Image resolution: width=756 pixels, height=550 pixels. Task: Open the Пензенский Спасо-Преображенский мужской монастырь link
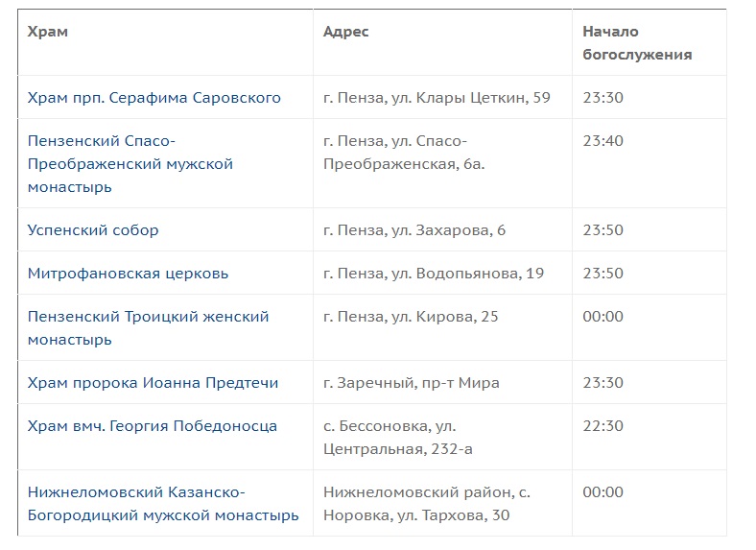pos(130,164)
